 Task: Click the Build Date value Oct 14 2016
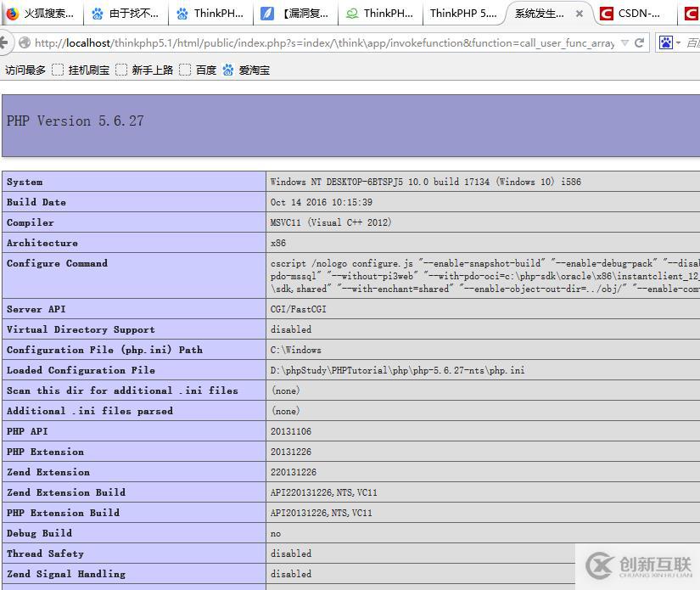(322, 202)
